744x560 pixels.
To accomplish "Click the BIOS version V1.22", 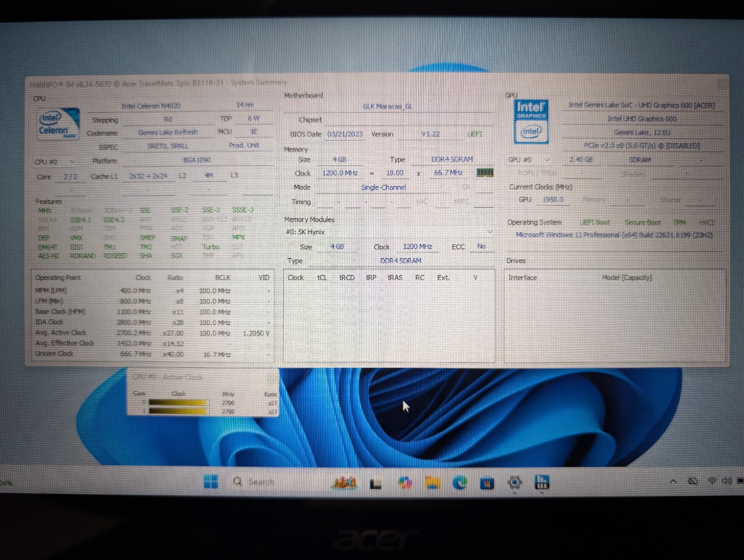I will [x=431, y=134].
